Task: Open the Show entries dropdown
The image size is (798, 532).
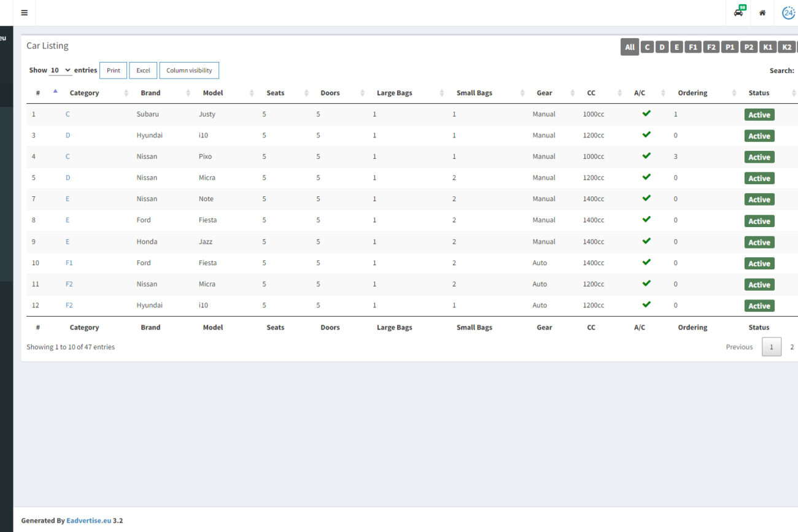Action: tap(60, 71)
